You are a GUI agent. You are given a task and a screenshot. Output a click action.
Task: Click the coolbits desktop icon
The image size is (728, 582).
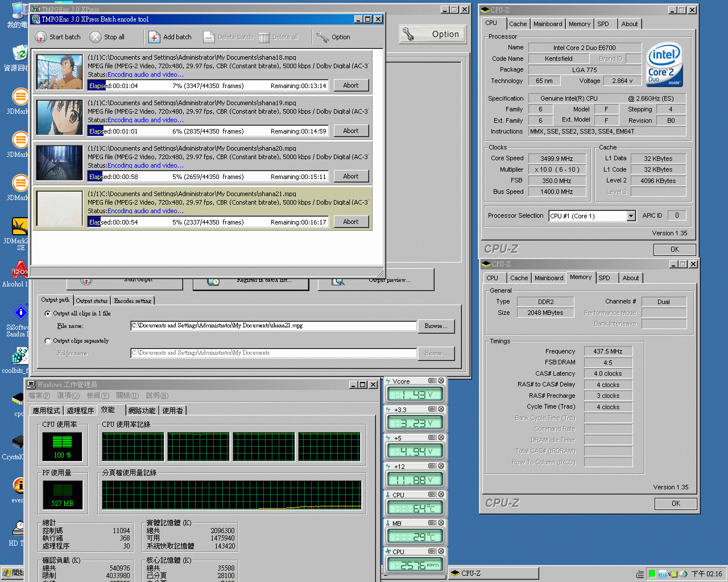[x=20, y=356]
